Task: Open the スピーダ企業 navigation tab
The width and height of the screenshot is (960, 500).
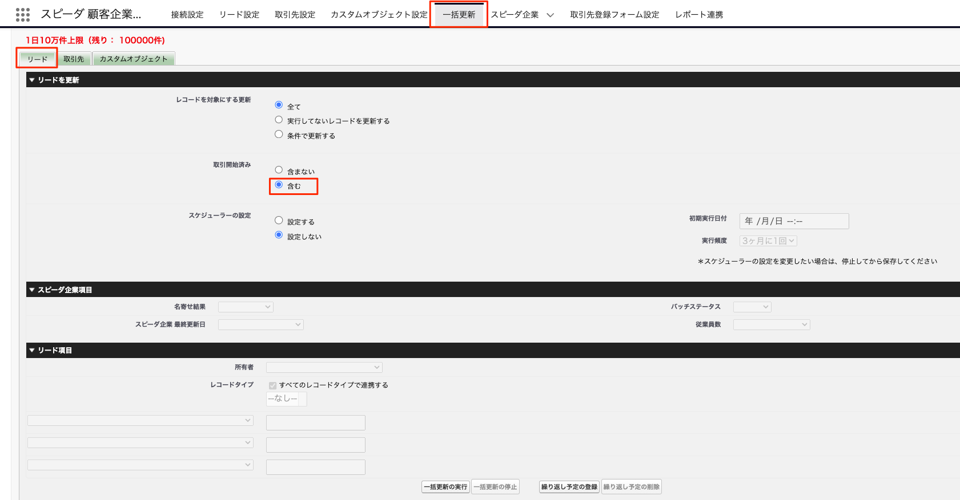Action: pyautogui.click(x=514, y=15)
